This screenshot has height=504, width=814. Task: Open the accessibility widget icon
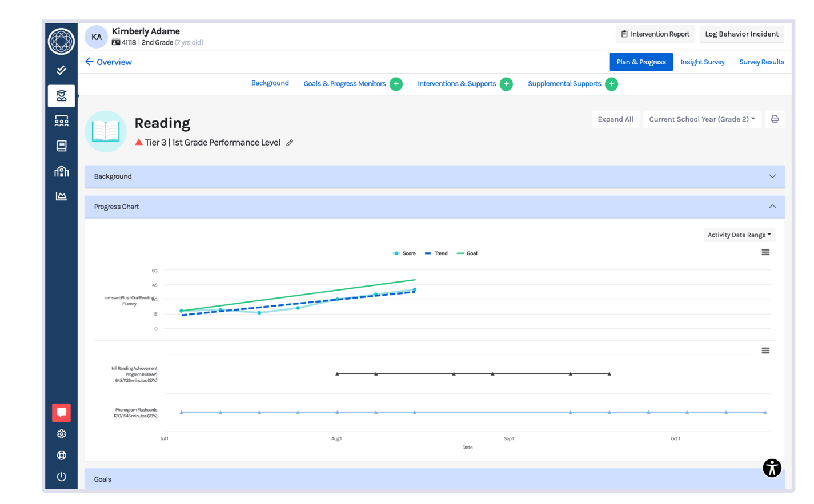[772, 468]
